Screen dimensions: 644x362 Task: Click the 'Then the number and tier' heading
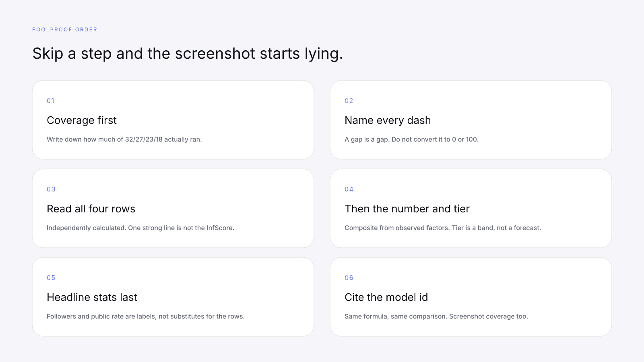point(407,209)
